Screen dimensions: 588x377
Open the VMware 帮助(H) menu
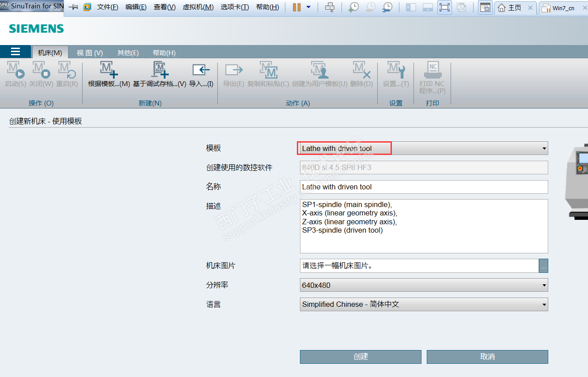coord(268,8)
